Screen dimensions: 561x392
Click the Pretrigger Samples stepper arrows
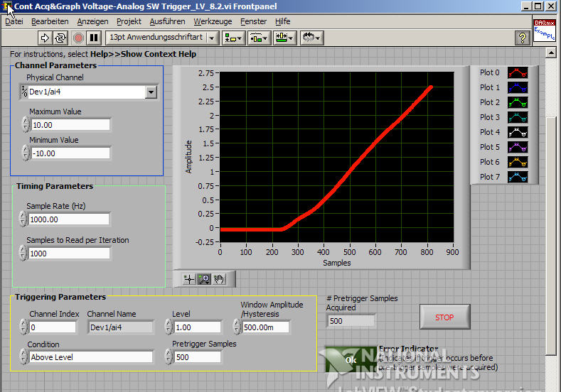[169, 356]
